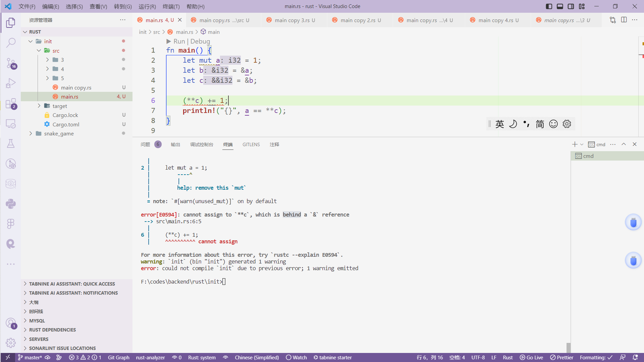
Task: Open the 运行(R) menu
Action: 147,6
